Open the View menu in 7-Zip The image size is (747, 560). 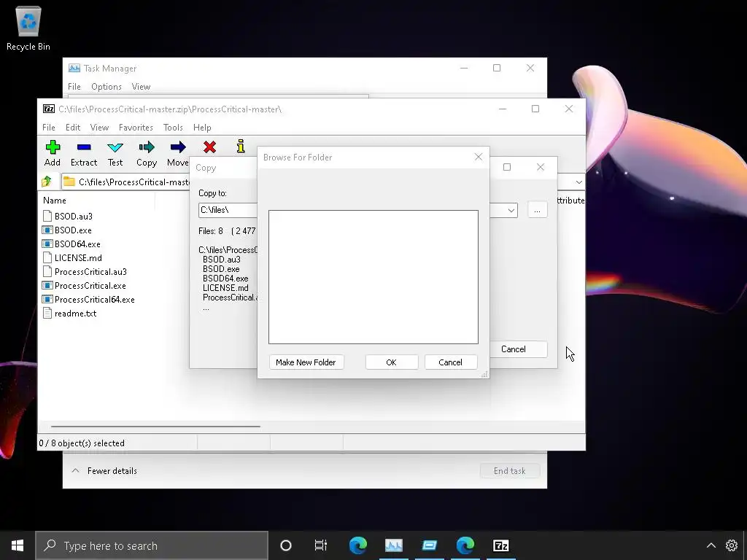point(99,127)
